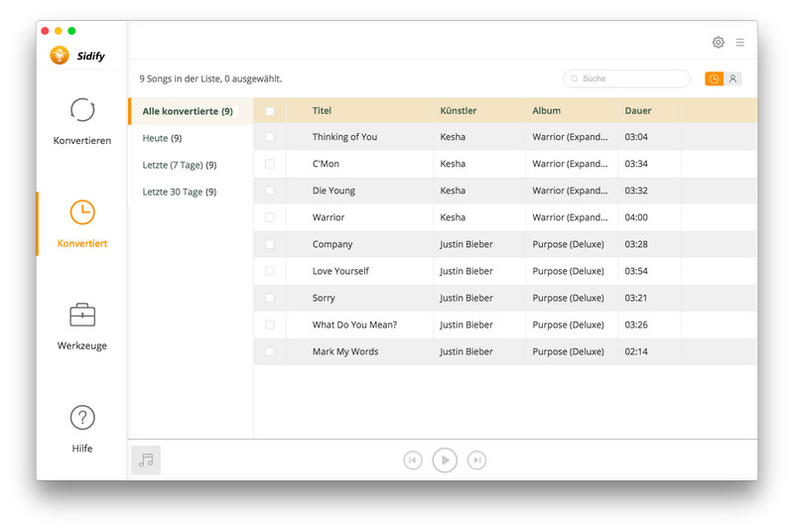
Task: Select the Werkzeuge label in sidebar
Action: [82, 345]
